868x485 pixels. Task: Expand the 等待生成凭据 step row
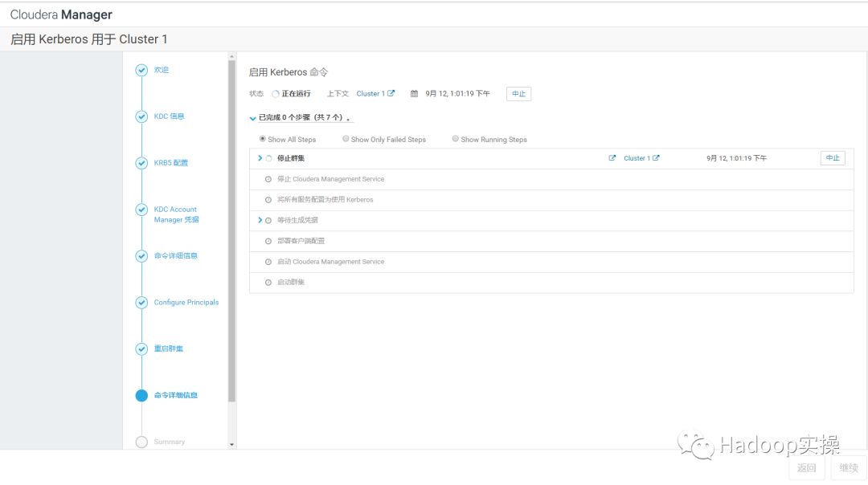(260, 220)
